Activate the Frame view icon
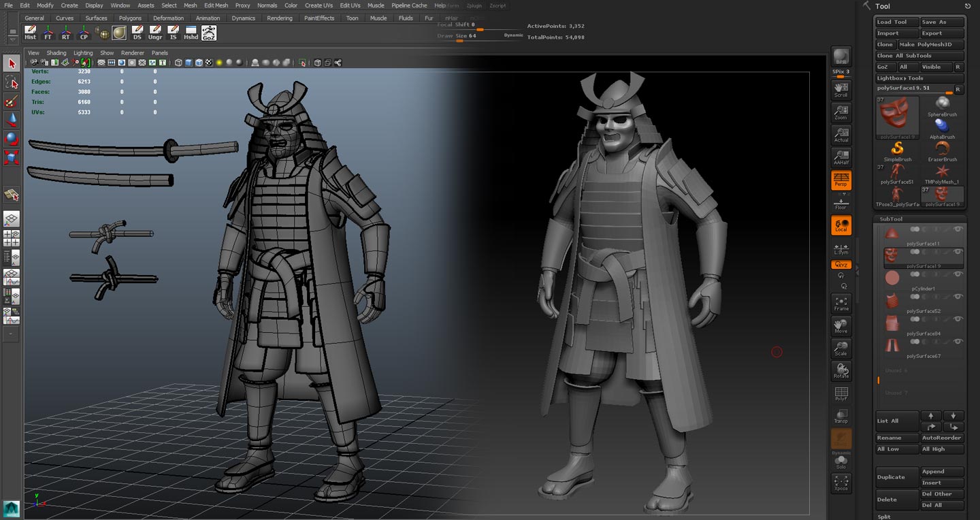This screenshot has height=520, width=980. pyautogui.click(x=841, y=303)
